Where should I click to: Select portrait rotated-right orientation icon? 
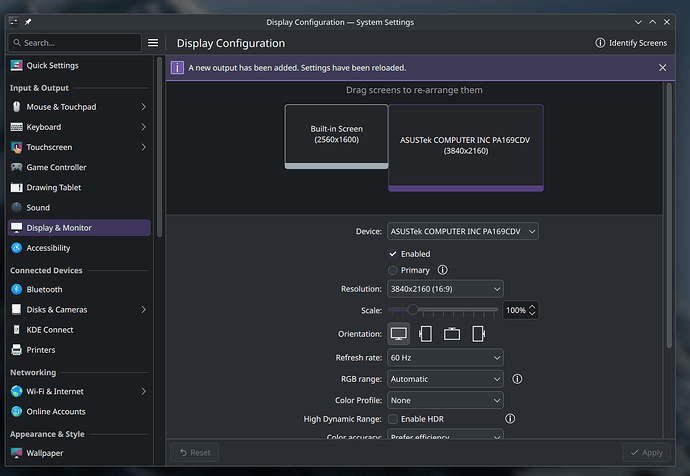(x=478, y=334)
